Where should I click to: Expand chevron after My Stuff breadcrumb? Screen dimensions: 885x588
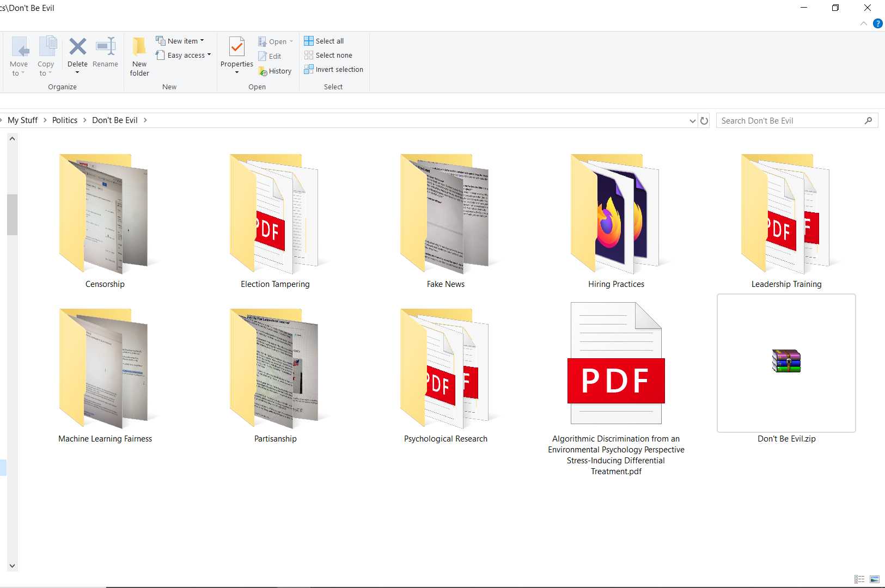pos(45,120)
